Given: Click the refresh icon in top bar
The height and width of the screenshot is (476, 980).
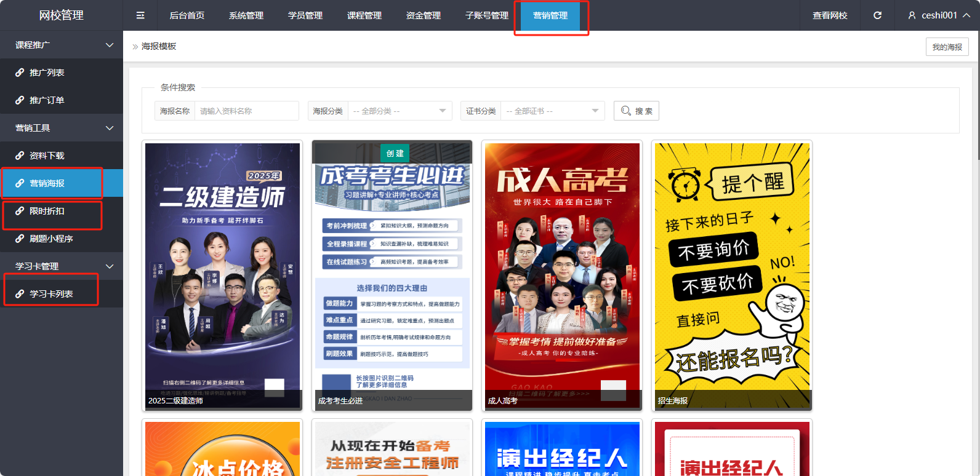Looking at the screenshot, I should tap(878, 15).
